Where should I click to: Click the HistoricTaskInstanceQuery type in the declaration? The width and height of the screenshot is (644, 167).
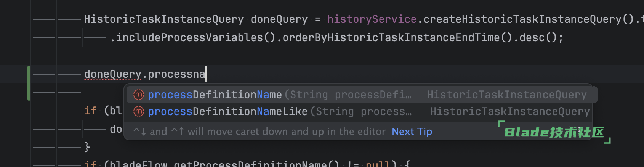point(163,19)
